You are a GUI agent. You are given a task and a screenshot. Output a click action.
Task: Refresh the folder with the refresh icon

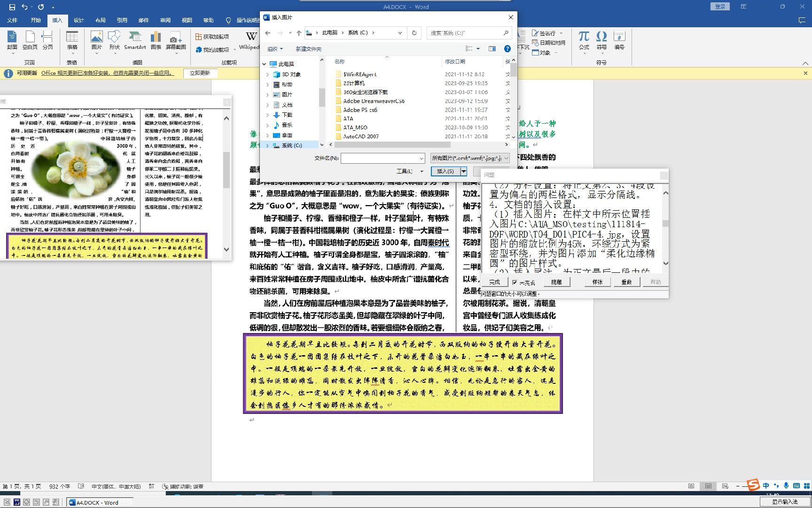(414, 32)
